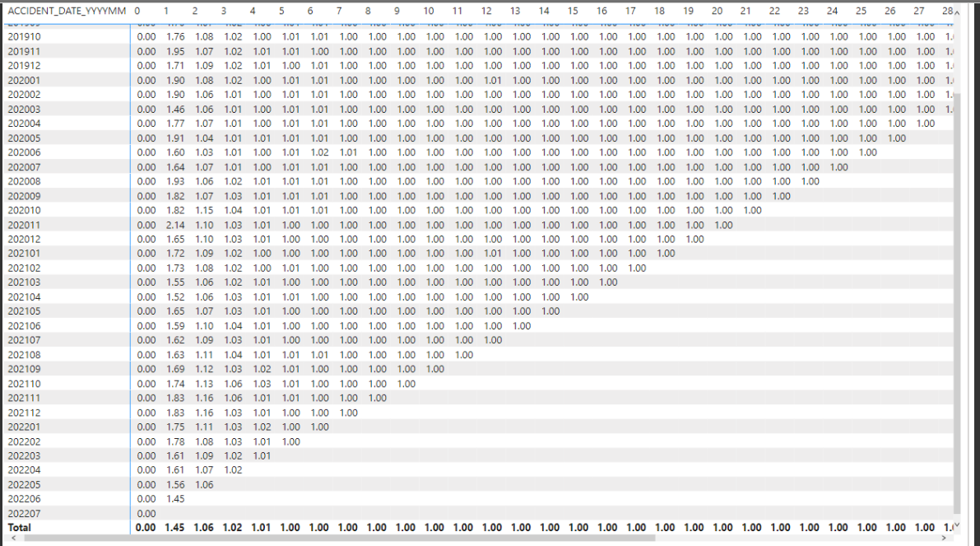This screenshot has width=980, height=546.
Task: Select column header 24
Action: tap(832, 11)
